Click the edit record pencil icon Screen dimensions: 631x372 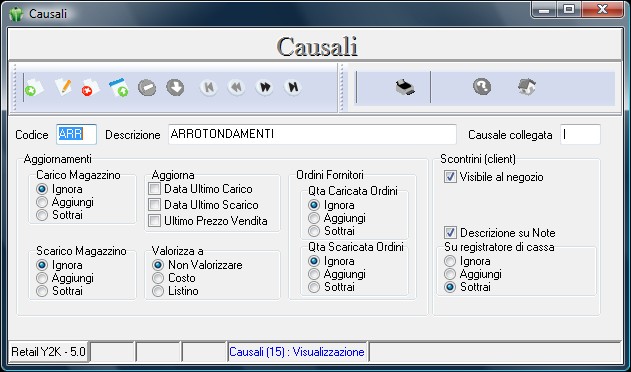coord(63,87)
